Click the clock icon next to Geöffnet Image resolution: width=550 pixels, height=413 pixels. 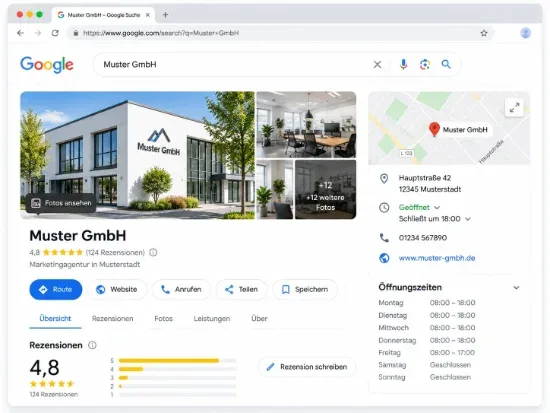384,207
